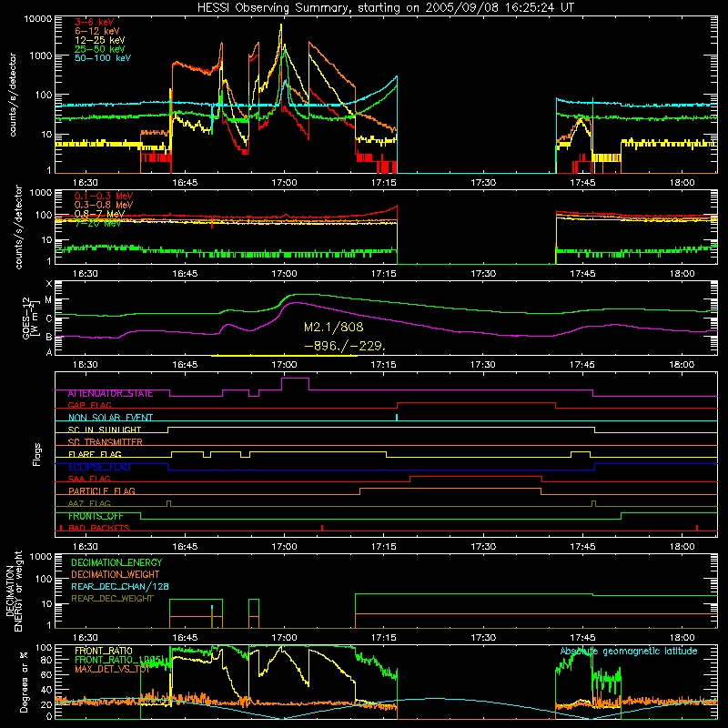Click the yellow "12-25 keV" legend label
The height and width of the screenshot is (728, 728).
click(x=100, y=40)
